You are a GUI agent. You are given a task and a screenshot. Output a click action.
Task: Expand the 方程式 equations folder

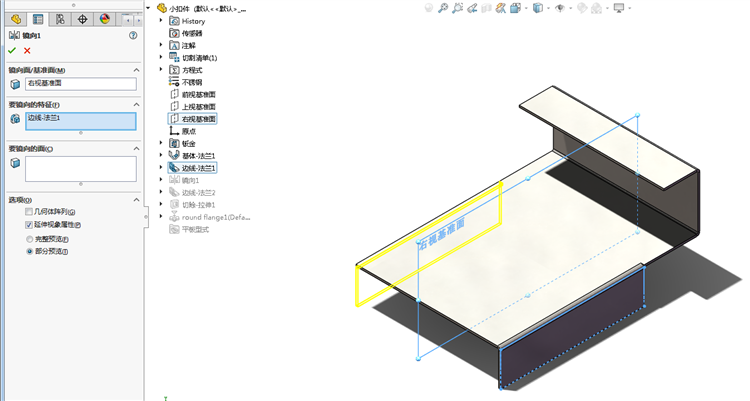pyautogui.click(x=161, y=69)
